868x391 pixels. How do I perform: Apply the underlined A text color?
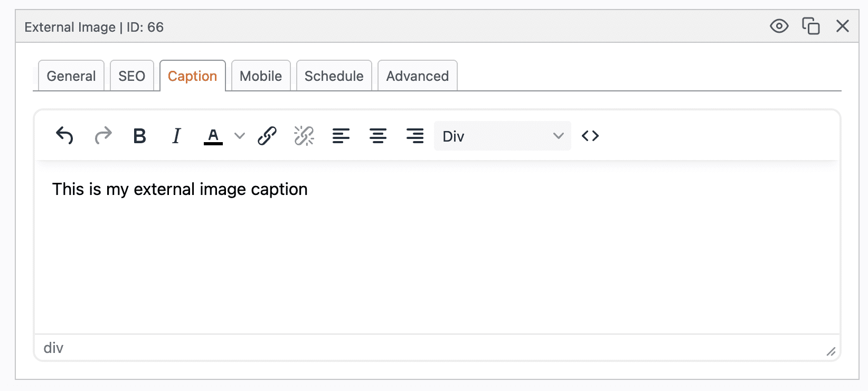click(x=213, y=136)
